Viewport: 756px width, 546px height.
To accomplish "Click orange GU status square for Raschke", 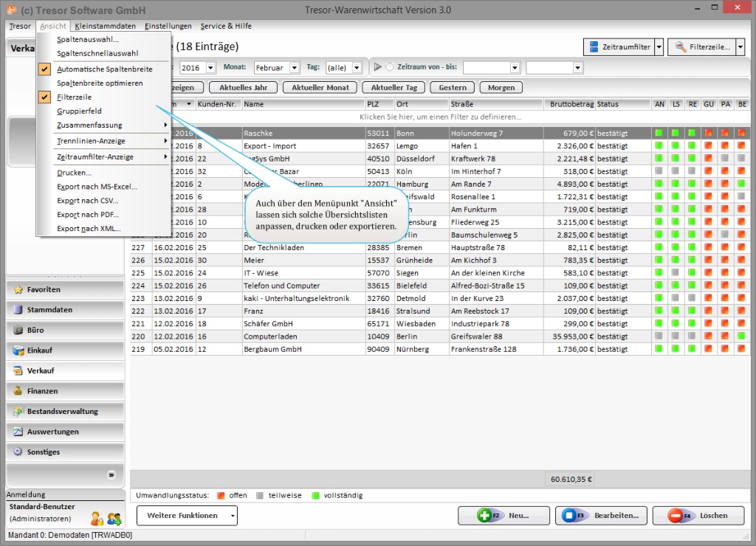I will coord(708,134).
